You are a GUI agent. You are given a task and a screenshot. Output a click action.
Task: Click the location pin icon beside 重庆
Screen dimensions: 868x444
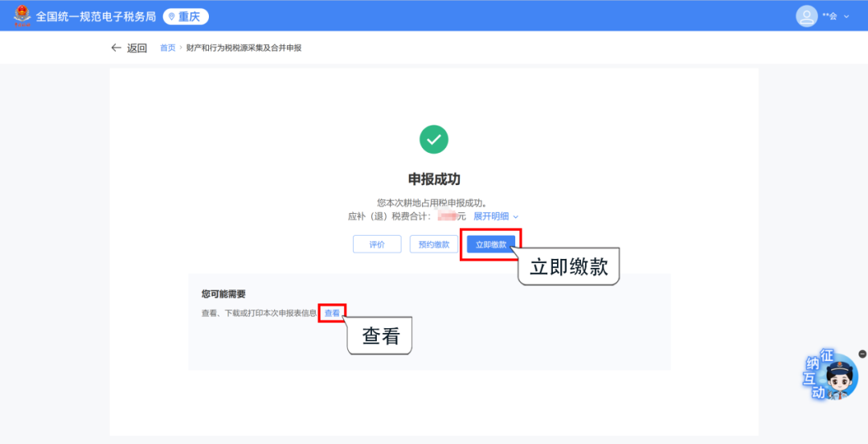(172, 17)
